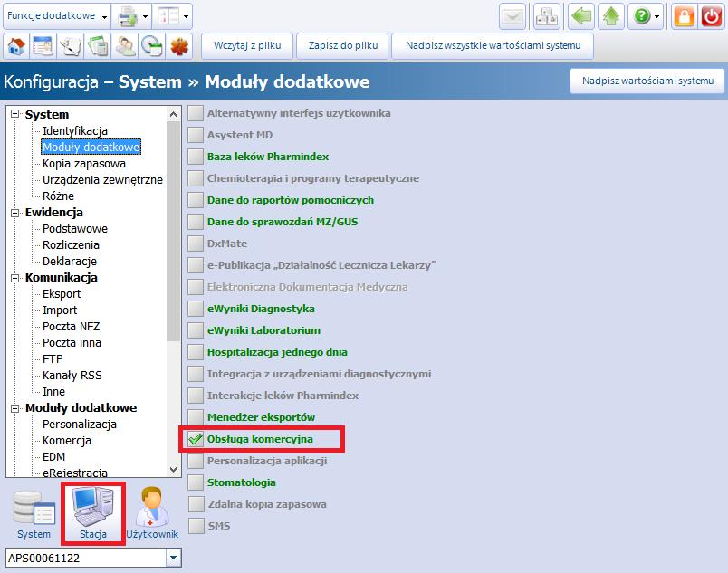Click the orange padlock lock icon
728x573 pixels.
685,16
